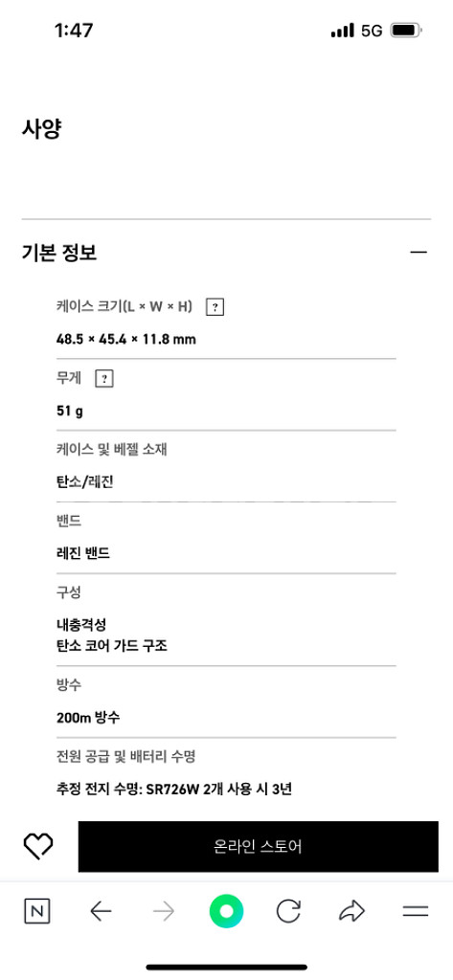Select the case size value 48.5 × 45.4 × 11.8 mm
Viewport: 453px width, 980px height.
pyautogui.click(x=126, y=340)
